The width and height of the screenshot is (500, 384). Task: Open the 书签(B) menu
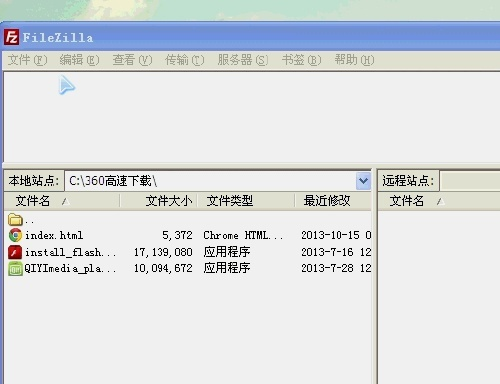[301, 60]
